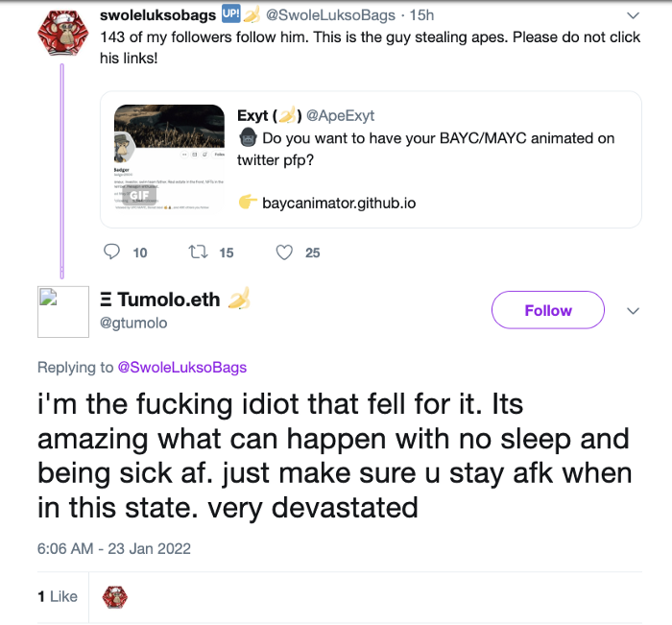Image resolution: width=672 pixels, height=625 pixels.
Task: Open swoleluksobags red ape profile avatar
Action: pyautogui.click(x=61, y=35)
